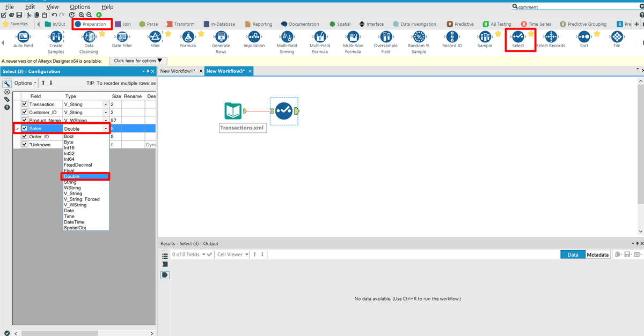The width and height of the screenshot is (644, 336).
Task: Open the Options menu
Action: click(x=80, y=7)
